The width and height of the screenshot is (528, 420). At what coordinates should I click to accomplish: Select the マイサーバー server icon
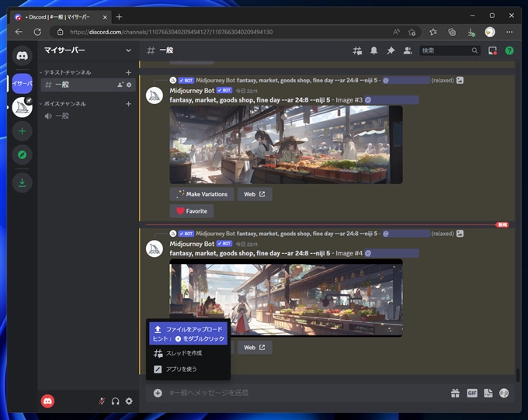23,83
